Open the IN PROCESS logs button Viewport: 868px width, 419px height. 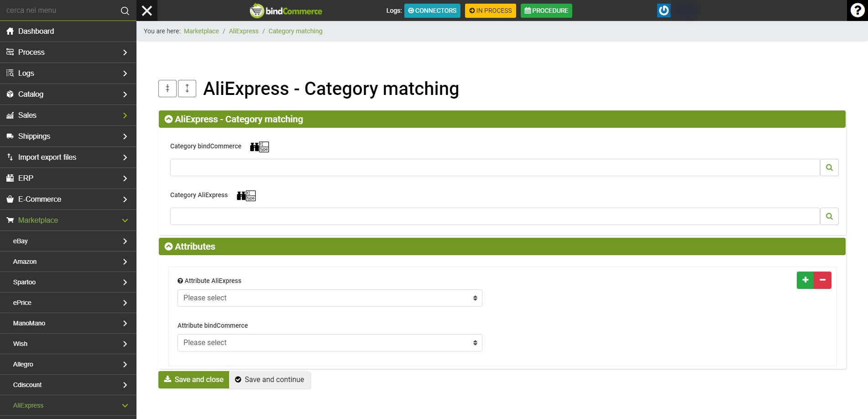click(491, 10)
